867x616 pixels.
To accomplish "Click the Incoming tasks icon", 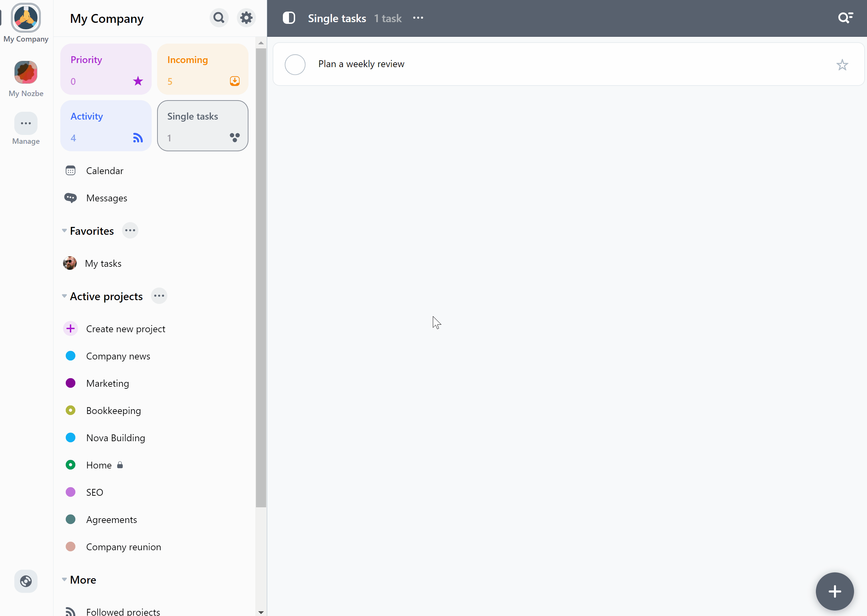I will coord(235,81).
